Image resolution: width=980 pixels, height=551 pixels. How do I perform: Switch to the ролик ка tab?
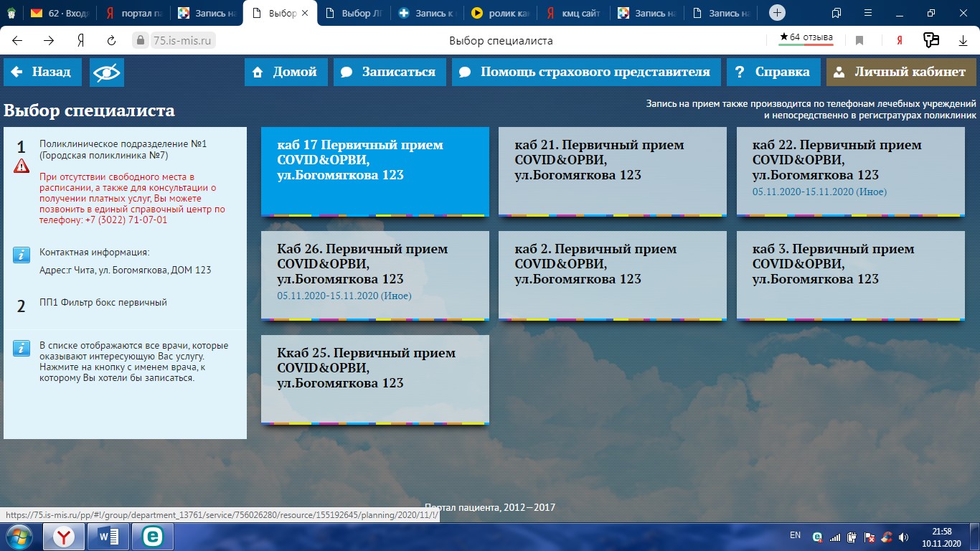click(501, 13)
